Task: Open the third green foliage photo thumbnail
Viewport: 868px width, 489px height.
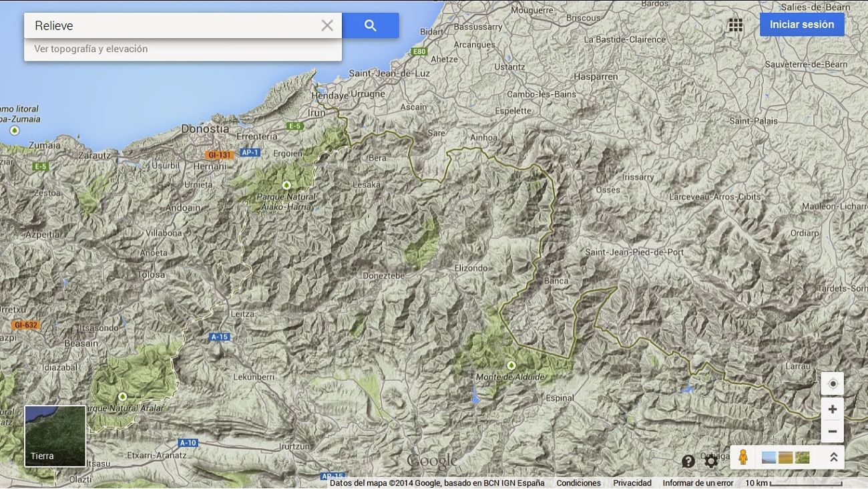Action: tap(802, 458)
